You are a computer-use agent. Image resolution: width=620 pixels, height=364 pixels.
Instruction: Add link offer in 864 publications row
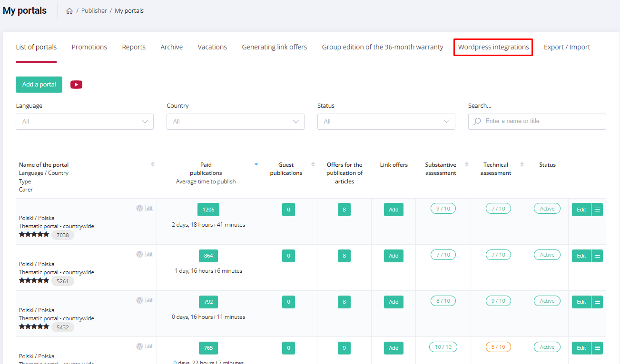tap(394, 256)
